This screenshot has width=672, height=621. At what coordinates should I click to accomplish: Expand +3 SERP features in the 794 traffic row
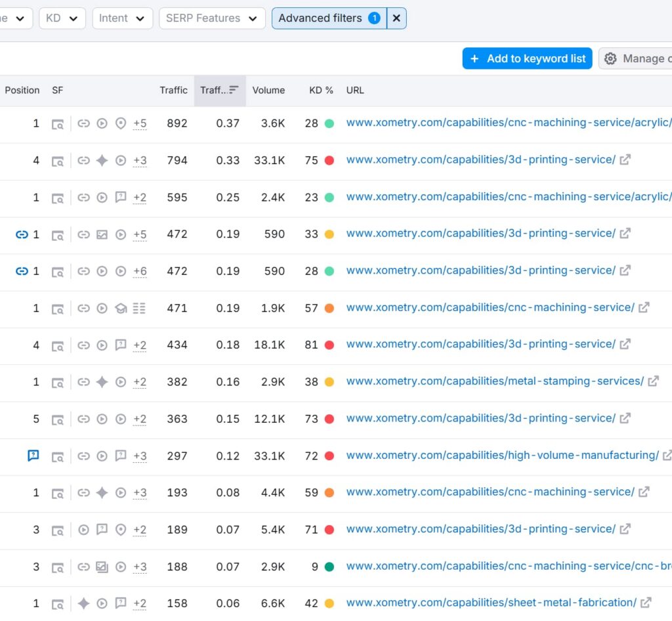point(140,160)
